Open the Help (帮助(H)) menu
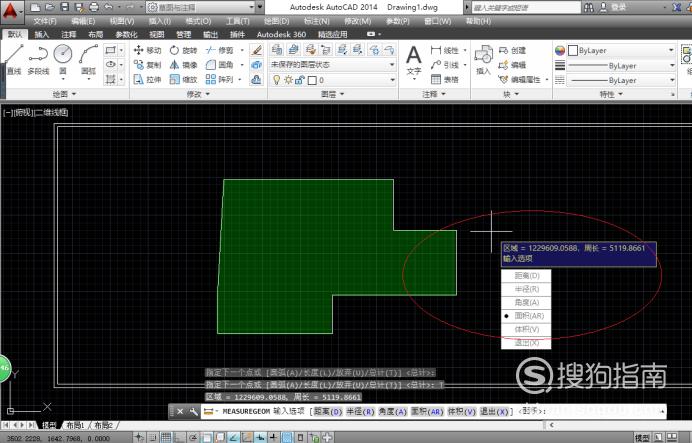 [478, 21]
